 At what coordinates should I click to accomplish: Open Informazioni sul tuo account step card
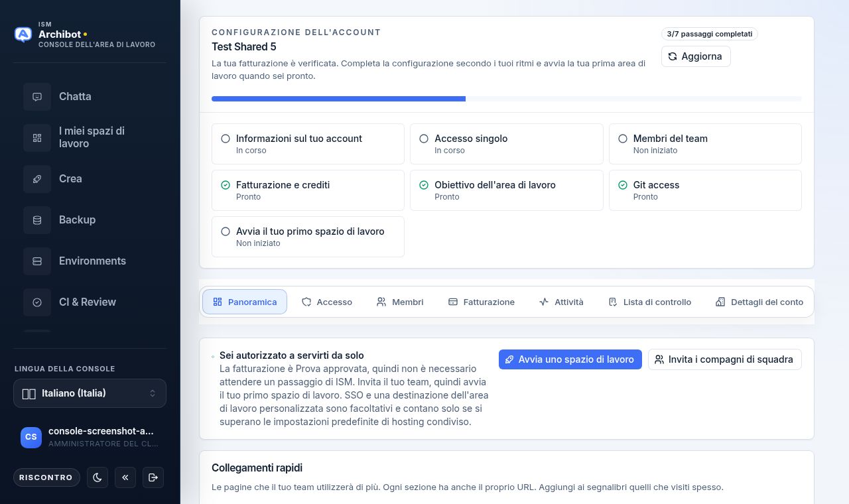pos(308,144)
